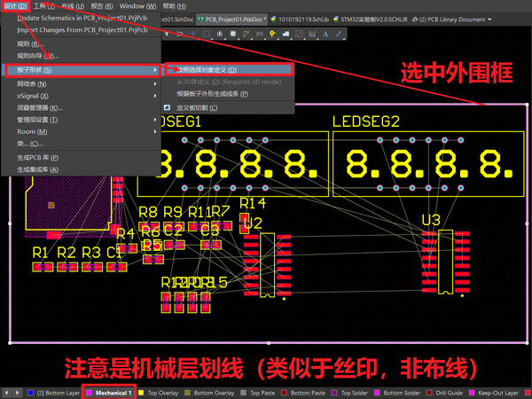Open the 布线 (U) menu
Viewport: 532px width, 399px height.
tap(73, 6)
